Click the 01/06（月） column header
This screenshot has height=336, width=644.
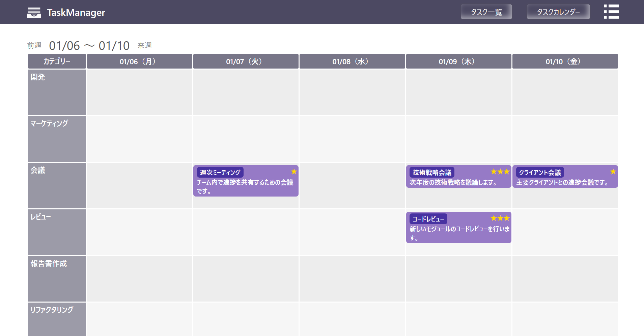[139, 61]
